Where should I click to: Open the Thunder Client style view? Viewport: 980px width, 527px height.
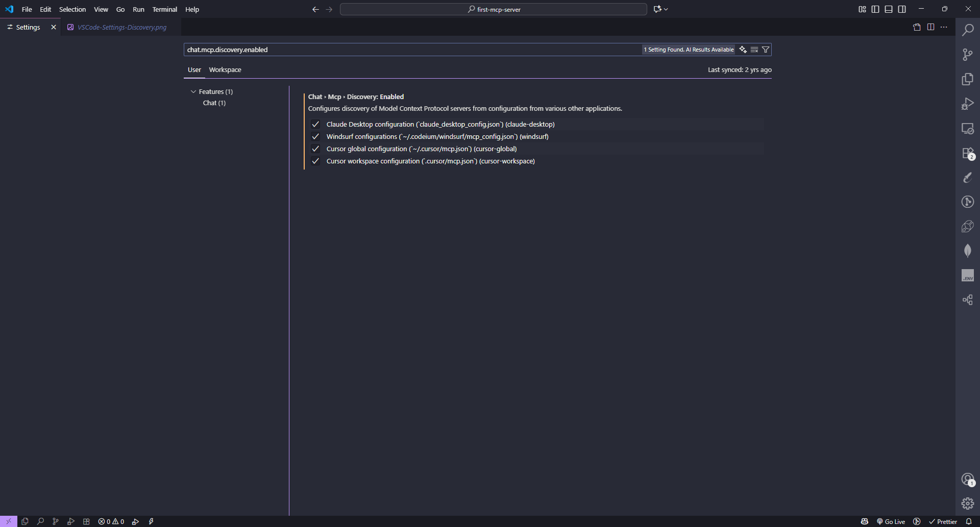tap(967, 226)
